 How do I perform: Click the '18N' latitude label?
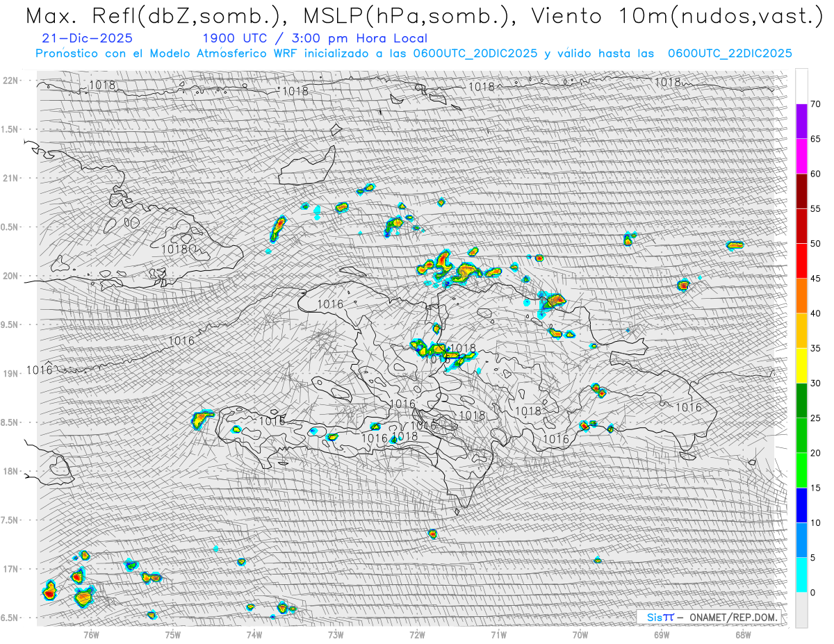(10, 471)
